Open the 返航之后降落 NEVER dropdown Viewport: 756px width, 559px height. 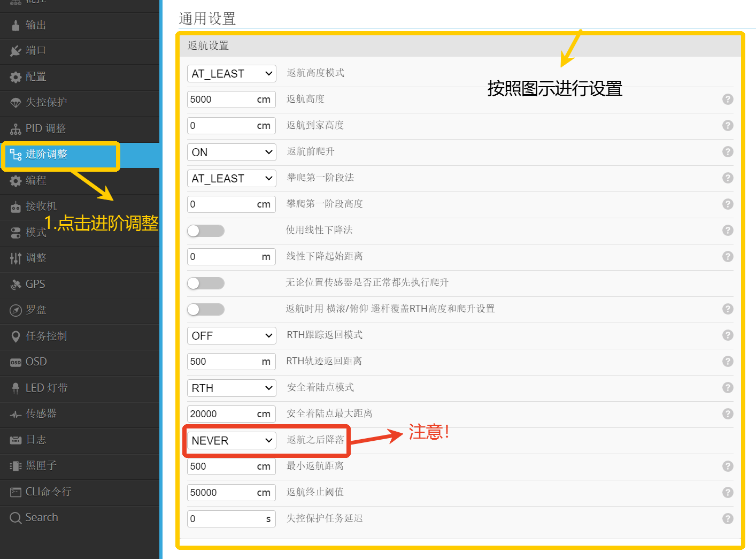pos(232,441)
